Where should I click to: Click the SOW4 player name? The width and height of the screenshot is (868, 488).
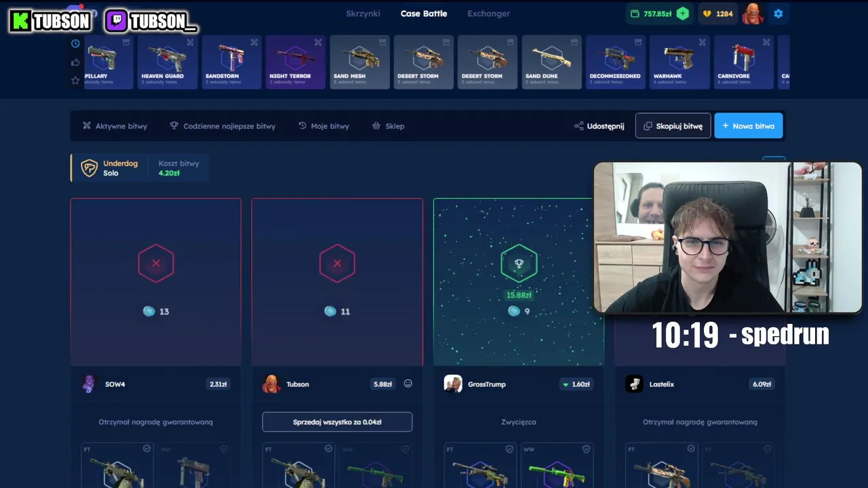(x=115, y=384)
